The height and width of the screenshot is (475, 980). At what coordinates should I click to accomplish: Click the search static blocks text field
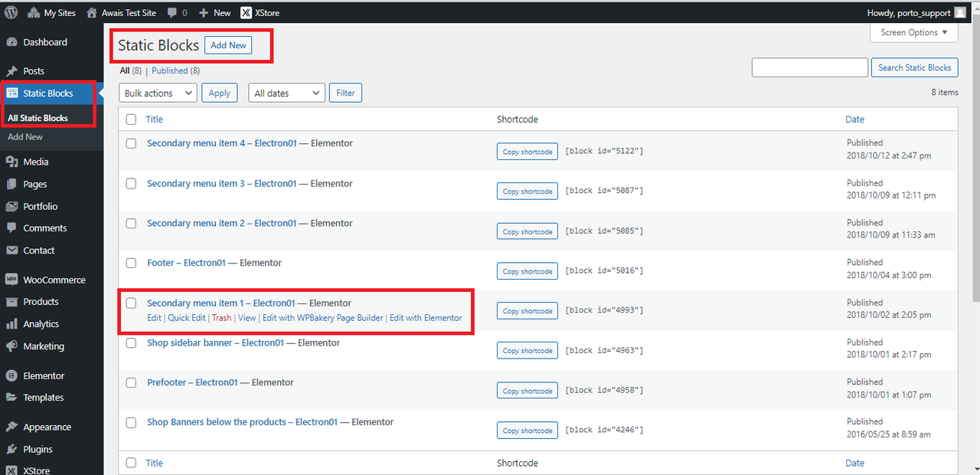tap(810, 67)
